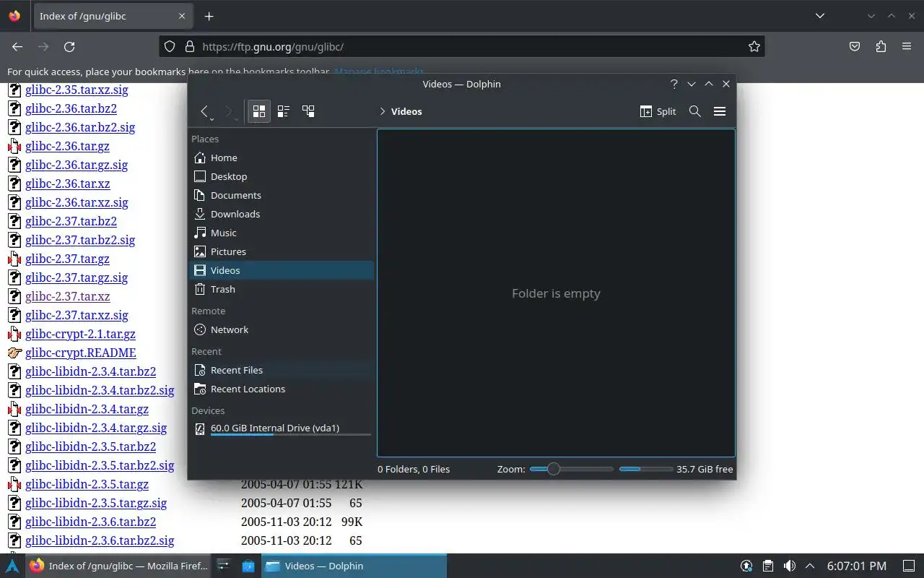Click glibc-2.37.tar.gz file icon

click(14, 259)
